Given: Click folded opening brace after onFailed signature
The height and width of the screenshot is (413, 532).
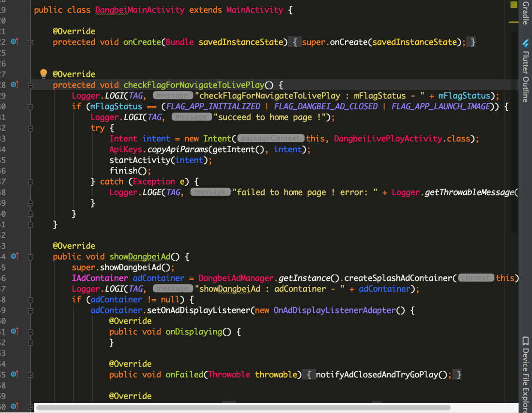Looking at the screenshot, I should point(309,374).
